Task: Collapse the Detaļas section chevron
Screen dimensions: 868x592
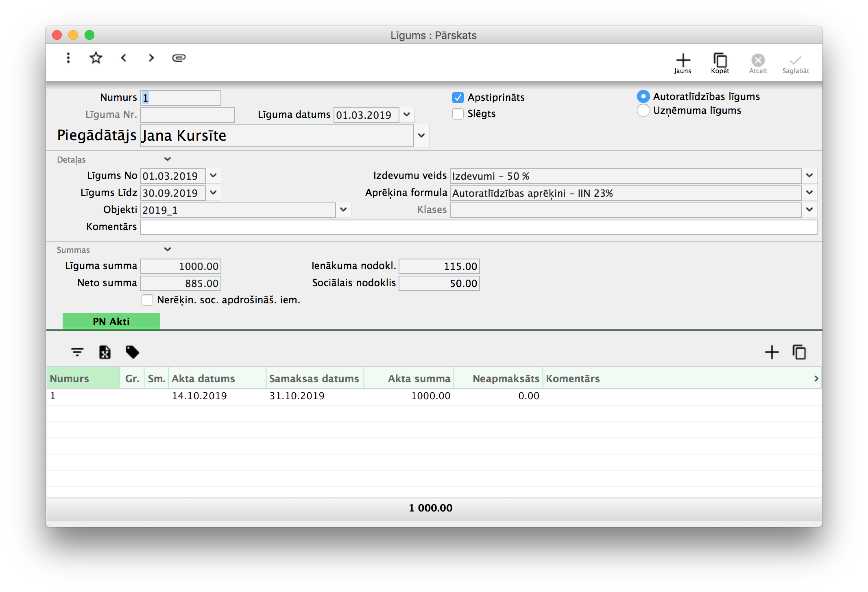Action: (x=168, y=159)
